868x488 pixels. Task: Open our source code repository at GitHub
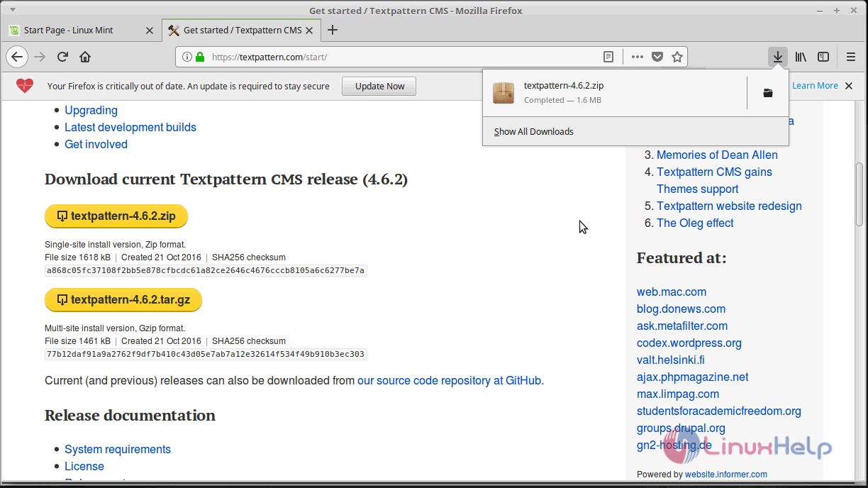pyautogui.click(x=450, y=381)
